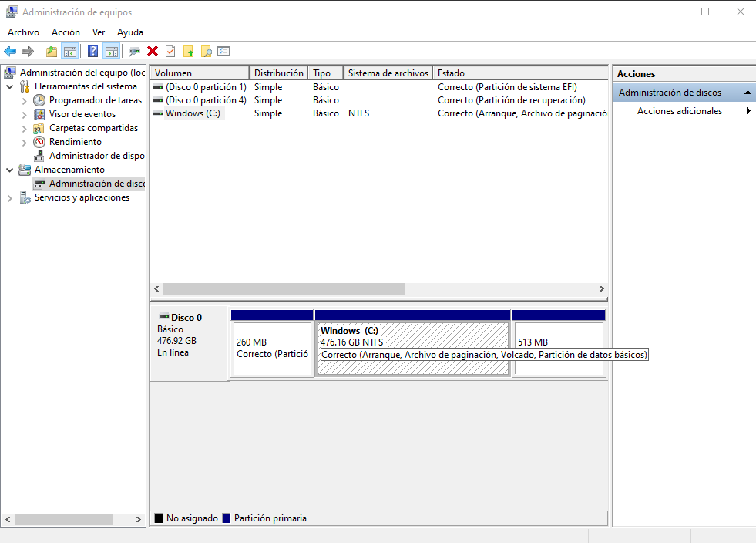756x543 pixels.
Task: Select Programador de tareas clock icon
Action: point(39,100)
